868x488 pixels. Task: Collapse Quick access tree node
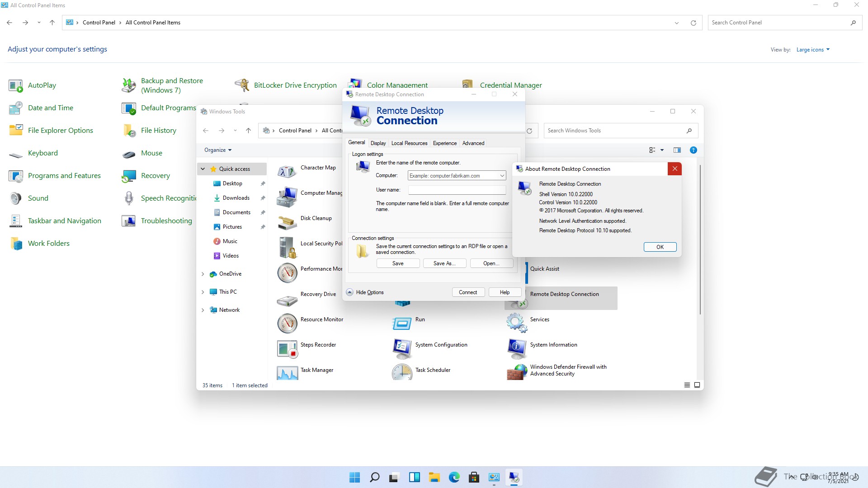[203, 169]
